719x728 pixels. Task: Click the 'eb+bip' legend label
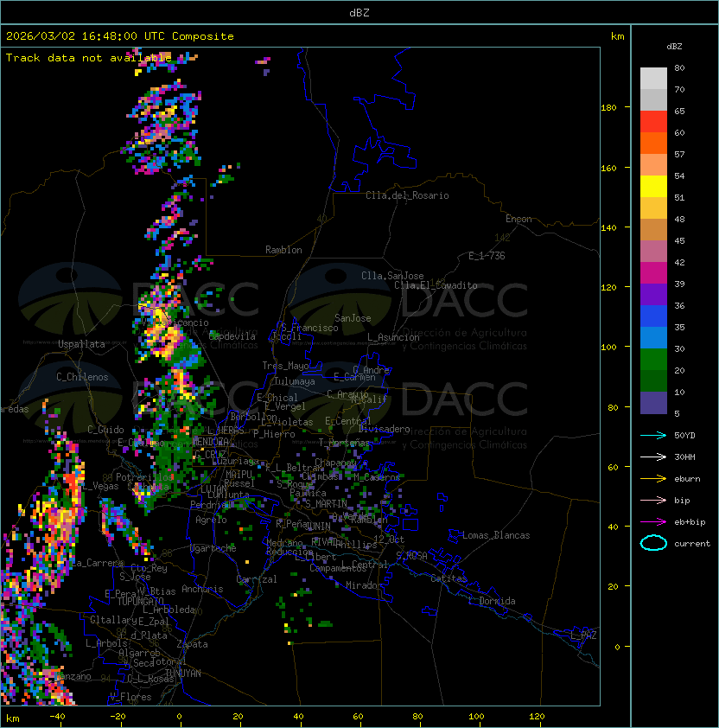[x=690, y=522]
